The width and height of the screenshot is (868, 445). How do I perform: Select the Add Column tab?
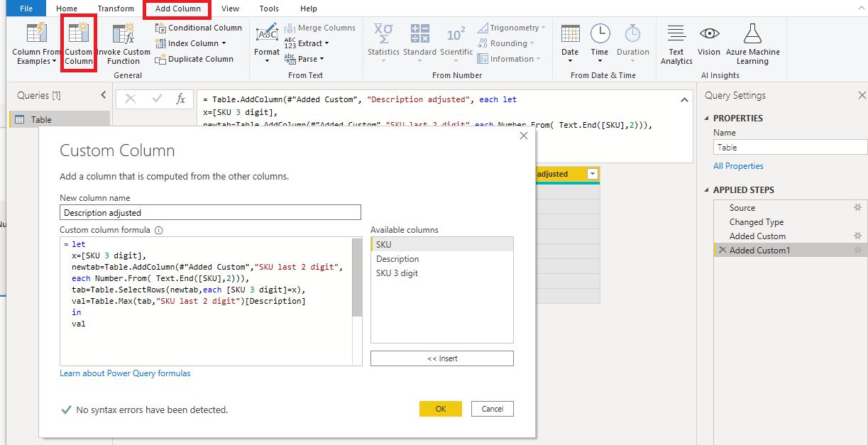[x=177, y=9]
